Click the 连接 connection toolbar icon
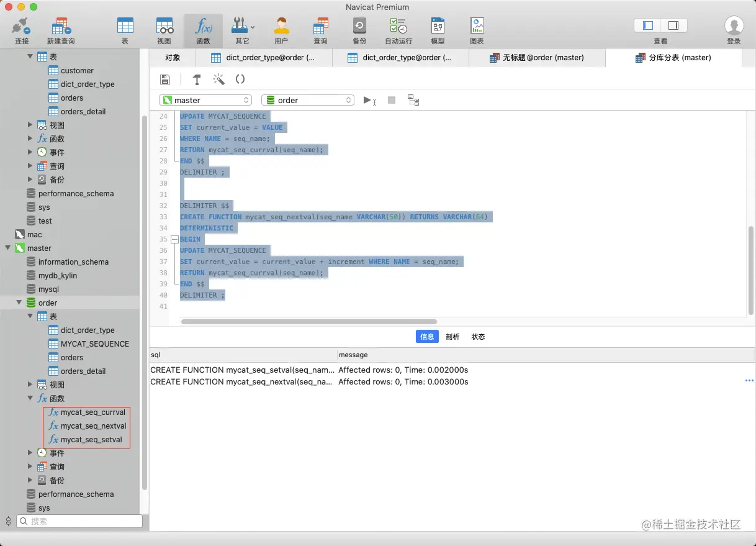Viewport: 756px width, 546px height. [22, 30]
